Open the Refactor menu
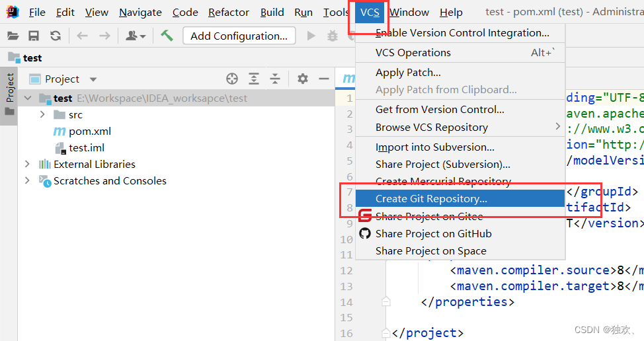This screenshot has height=341, width=644. click(x=228, y=13)
